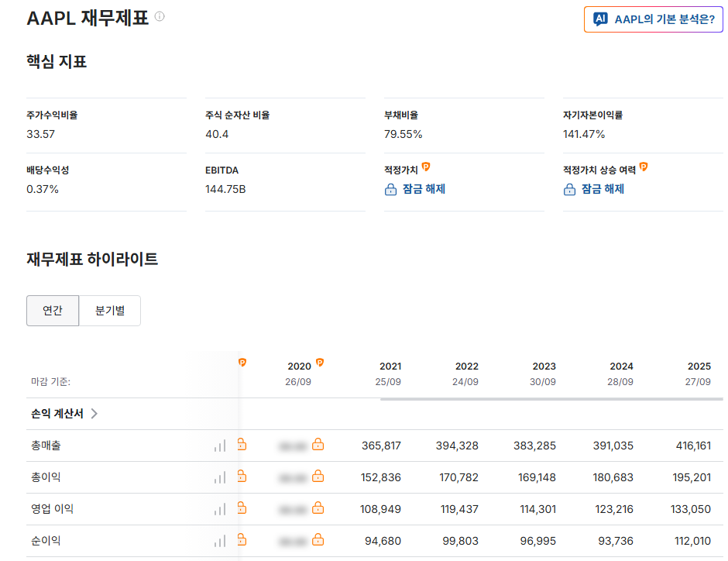Click the lock icon in 적정가치 잠금 해제
The height and width of the screenshot is (561, 728).
pyautogui.click(x=390, y=190)
